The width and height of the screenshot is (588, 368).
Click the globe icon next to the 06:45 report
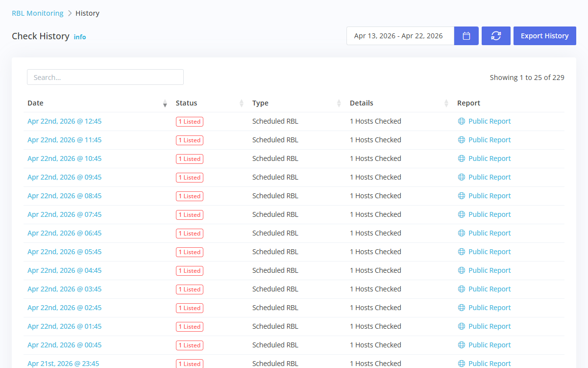coord(461,233)
